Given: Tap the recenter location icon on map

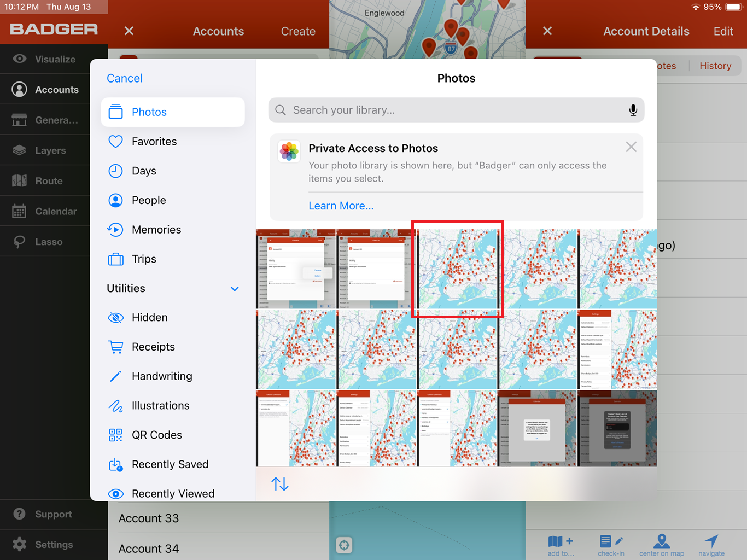Looking at the screenshot, I should pos(344,545).
